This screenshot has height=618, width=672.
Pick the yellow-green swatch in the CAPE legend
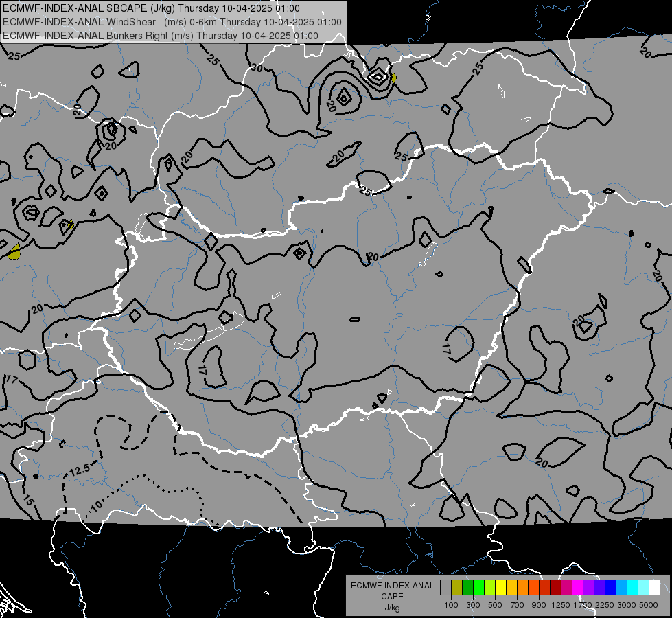pos(490,587)
